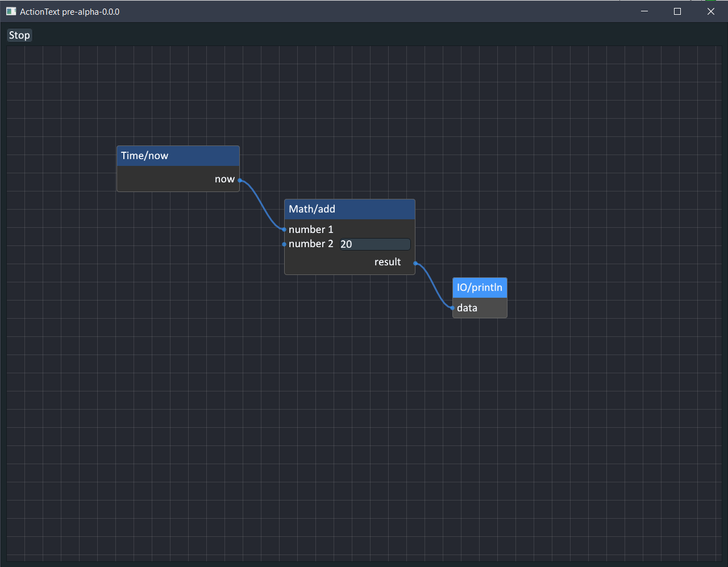Click the ActionText app icon in title bar
Image resolution: width=728 pixels, height=567 pixels.
tap(11, 11)
